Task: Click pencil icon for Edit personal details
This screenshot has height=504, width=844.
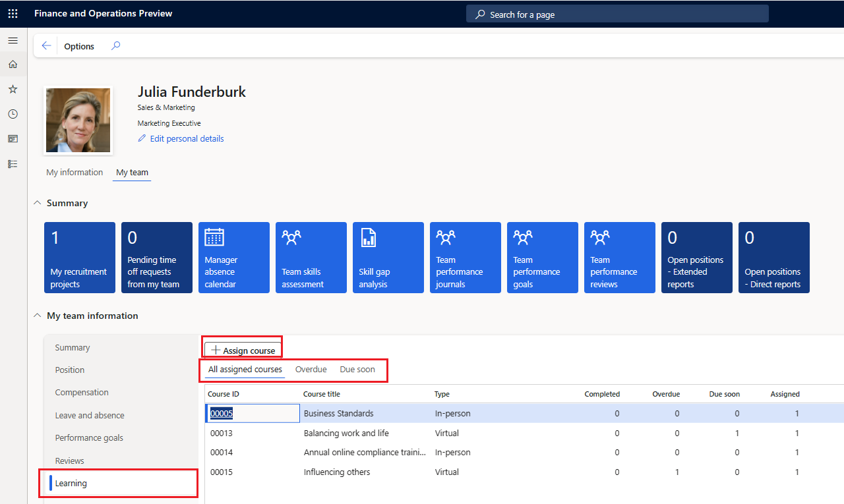Action: (x=142, y=138)
